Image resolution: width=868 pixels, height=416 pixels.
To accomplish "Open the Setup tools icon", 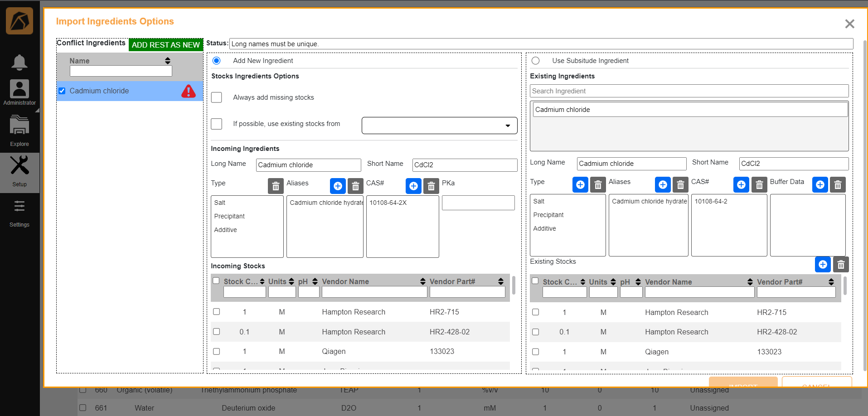I will tap(19, 165).
